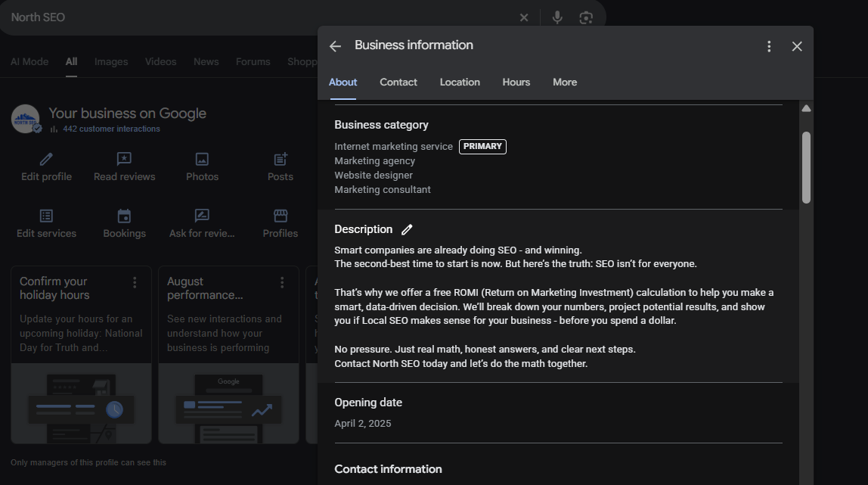The width and height of the screenshot is (868, 485).
Task: Open the Profiles storefront icon
Action: point(281,216)
